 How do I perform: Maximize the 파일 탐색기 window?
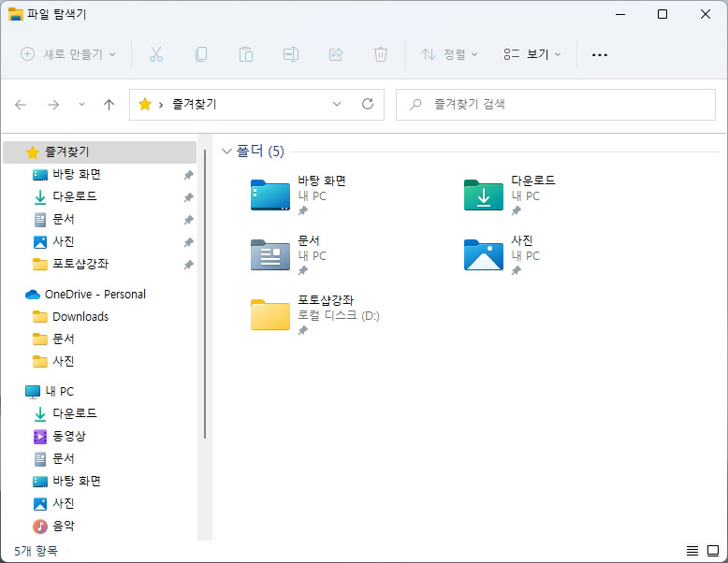click(x=662, y=14)
